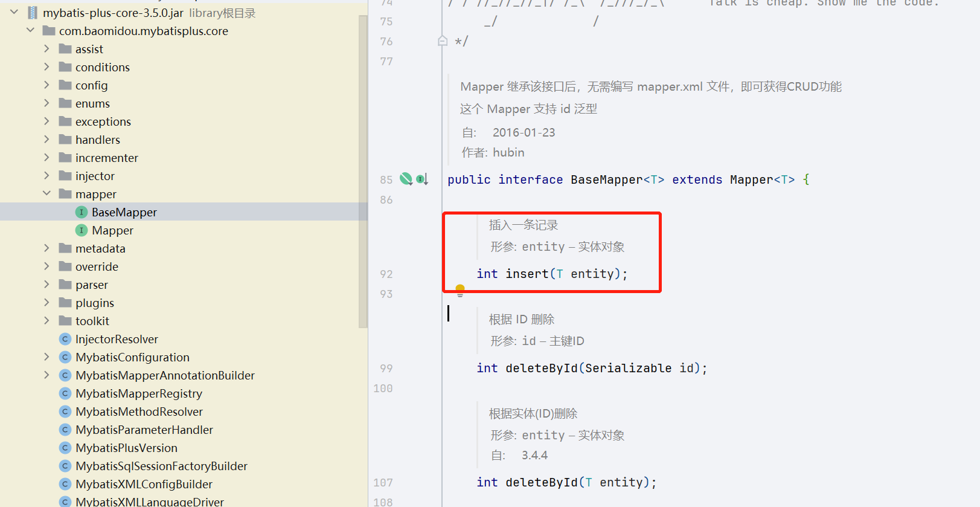Viewport: 980px width, 507px height.
Task: Expand the MybatisMapperAnnotationBuilder class node
Action: [46, 375]
